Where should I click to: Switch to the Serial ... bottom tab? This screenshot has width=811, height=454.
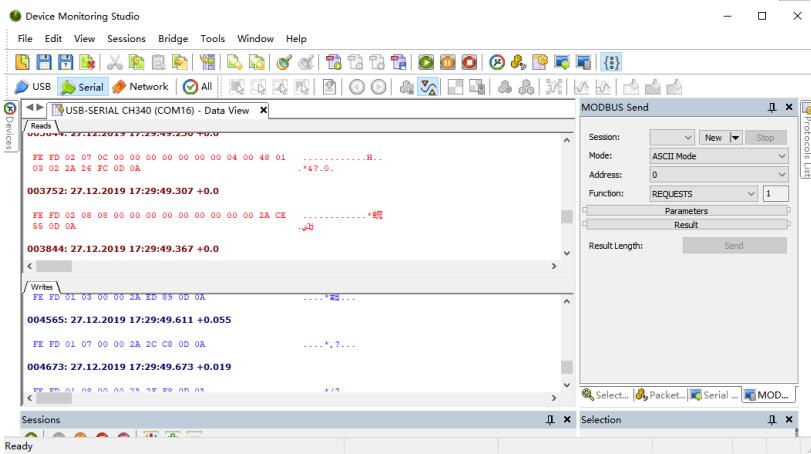tap(714, 395)
